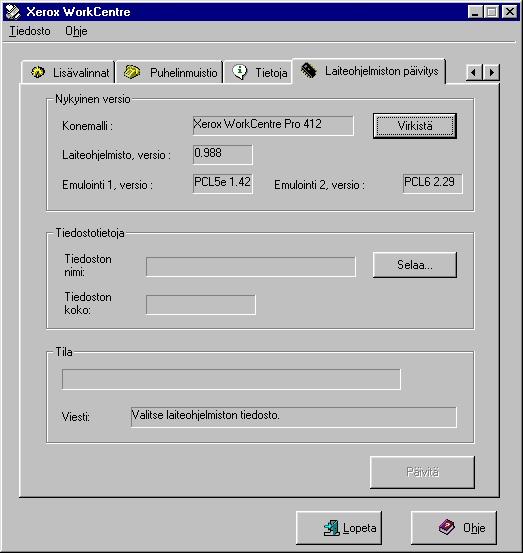Image resolution: width=523 pixels, height=553 pixels.
Task: Click the Tietoja info bubble icon
Action: pos(240,72)
